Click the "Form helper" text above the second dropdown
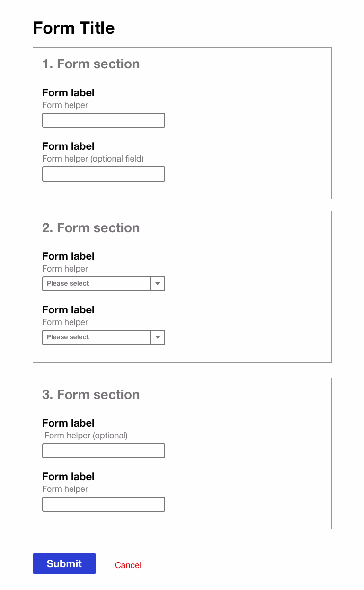The height and width of the screenshot is (590, 364). tap(65, 322)
